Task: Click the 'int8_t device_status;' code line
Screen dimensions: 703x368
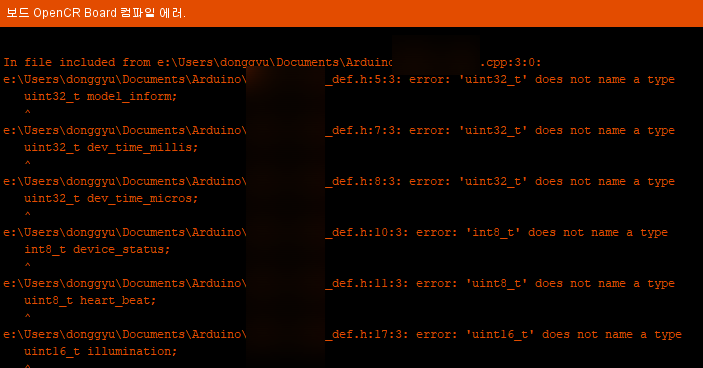Action: (x=97, y=250)
